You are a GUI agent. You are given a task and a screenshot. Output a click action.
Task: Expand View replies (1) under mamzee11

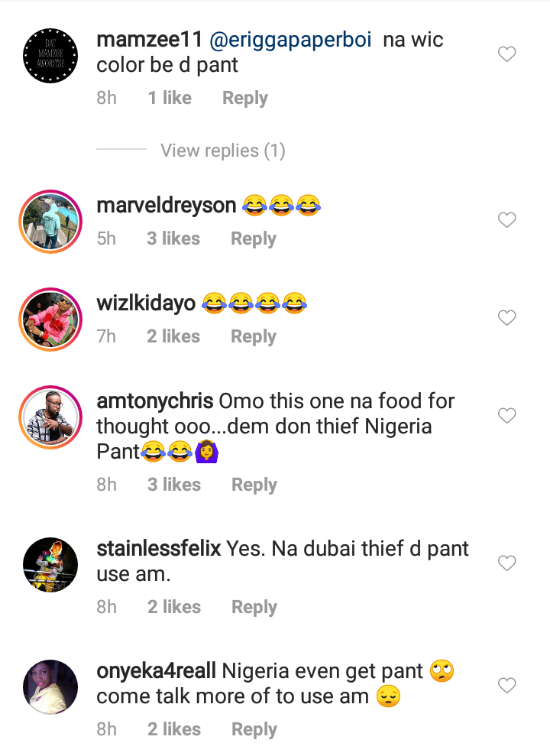coord(222,151)
